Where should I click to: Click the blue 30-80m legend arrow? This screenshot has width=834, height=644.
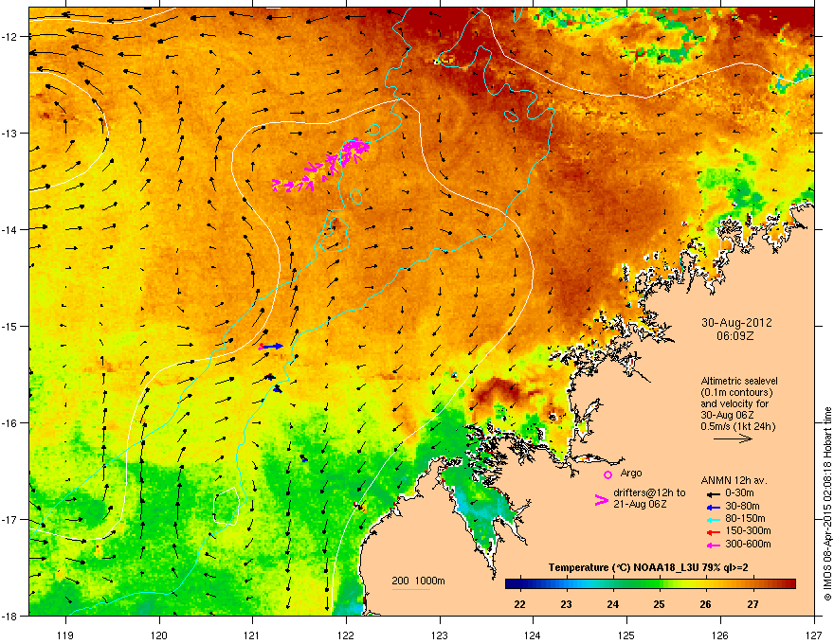(x=713, y=508)
